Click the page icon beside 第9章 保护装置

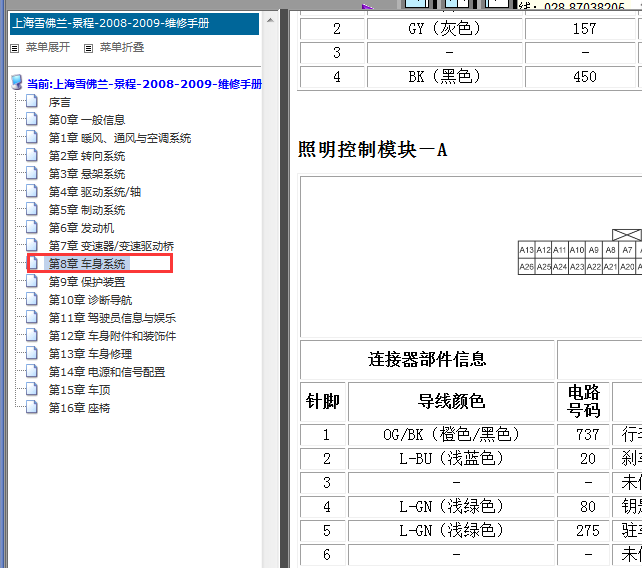point(32,281)
